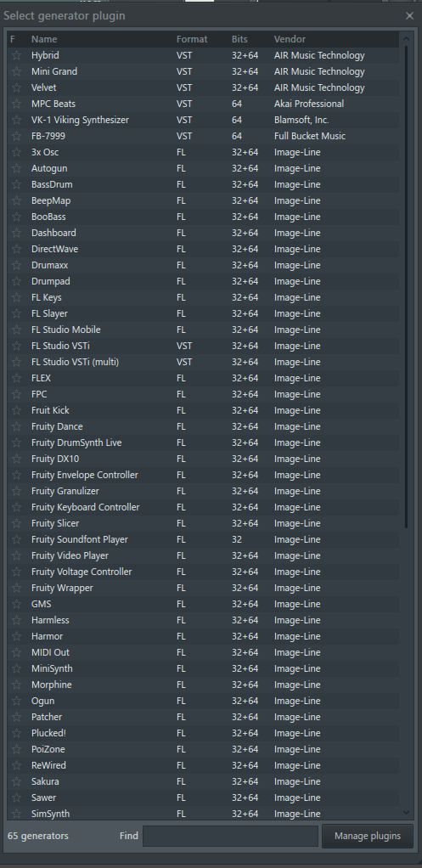Close the Select generator plugin window
Viewport: 422px width, 868px height.
pos(410,16)
